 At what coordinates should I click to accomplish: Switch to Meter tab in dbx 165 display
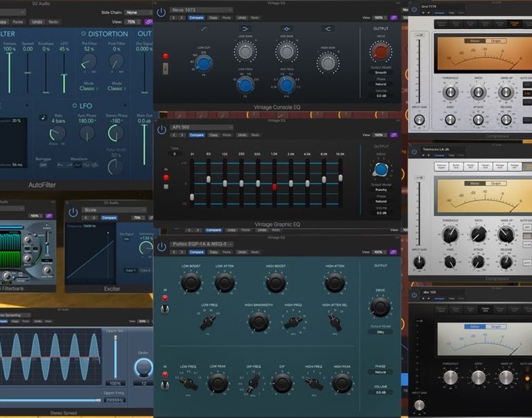475,327
